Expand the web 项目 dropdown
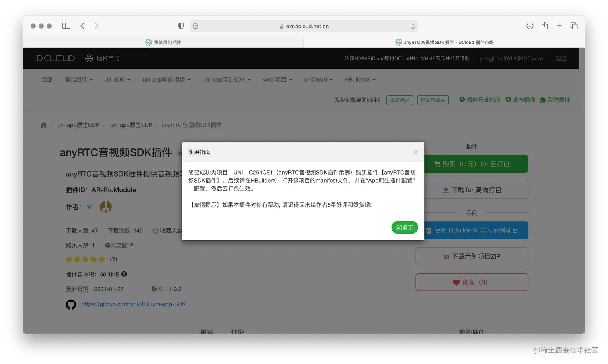Screen dimensions: 608x364 (277, 80)
